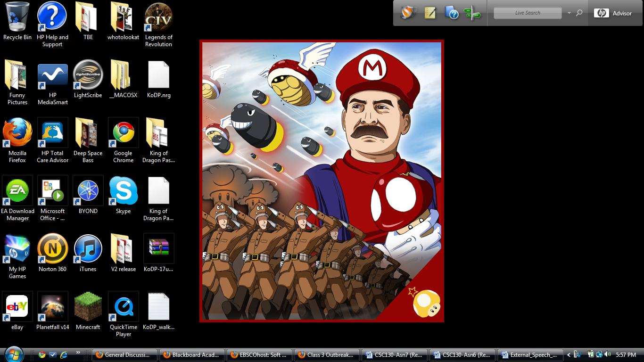644x362 pixels.
Task: Click the iTunes desktop shortcut
Action: tap(88, 249)
